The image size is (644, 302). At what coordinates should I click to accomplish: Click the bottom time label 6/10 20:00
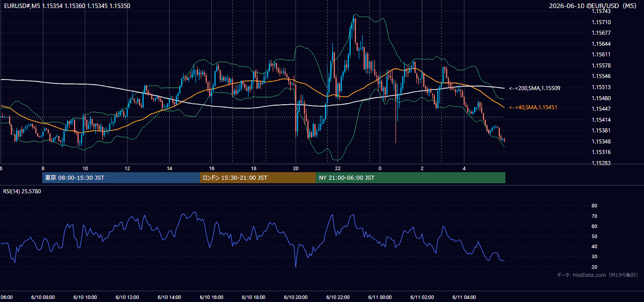pyautogui.click(x=296, y=297)
